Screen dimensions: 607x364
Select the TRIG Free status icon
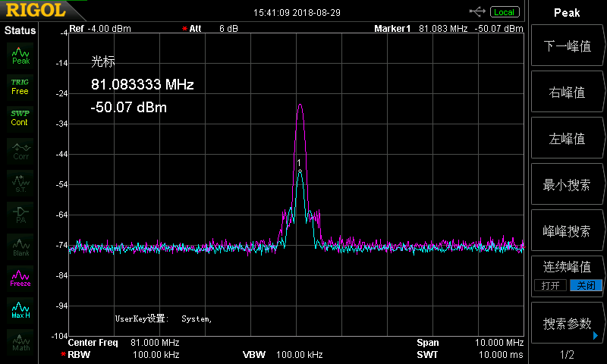pyautogui.click(x=20, y=86)
